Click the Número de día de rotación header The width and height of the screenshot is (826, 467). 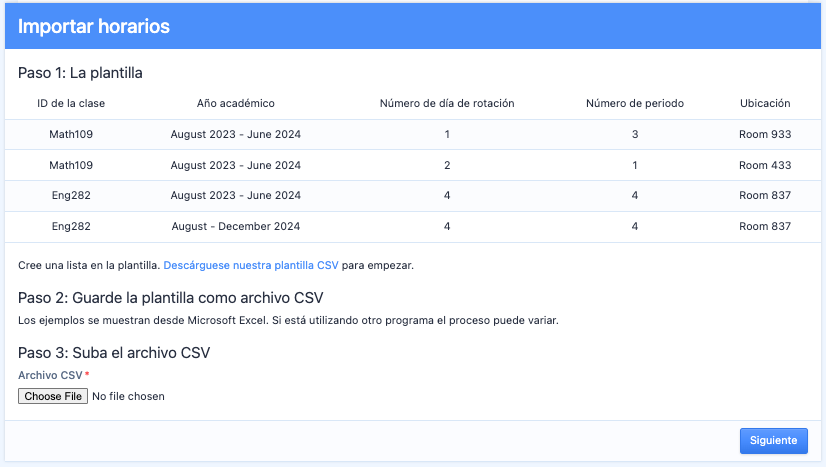point(447,103)
